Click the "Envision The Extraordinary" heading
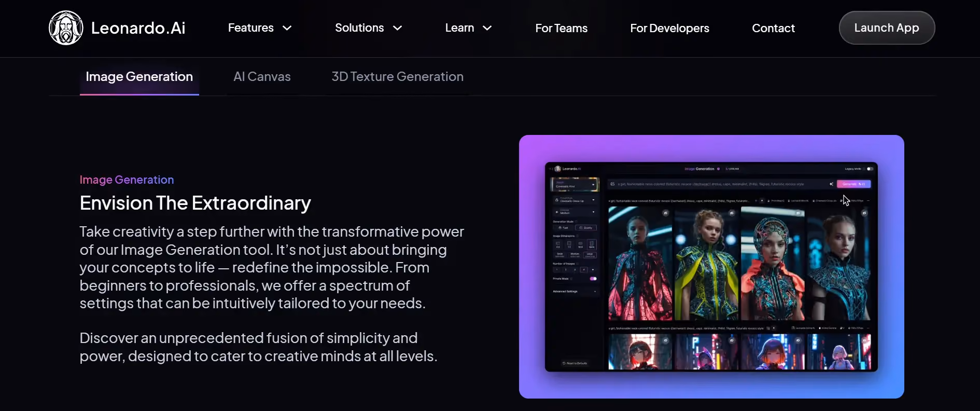 click(195, 203)
